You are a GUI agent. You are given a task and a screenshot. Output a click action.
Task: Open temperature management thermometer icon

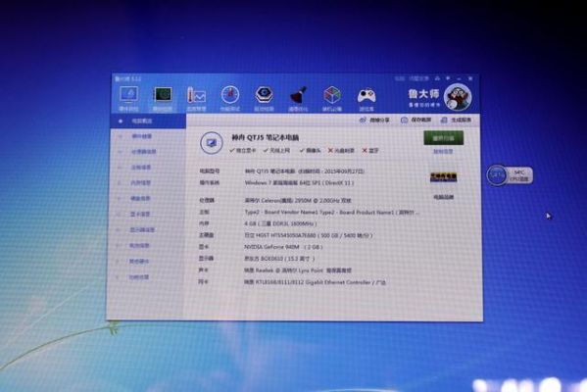click(197, 95)
